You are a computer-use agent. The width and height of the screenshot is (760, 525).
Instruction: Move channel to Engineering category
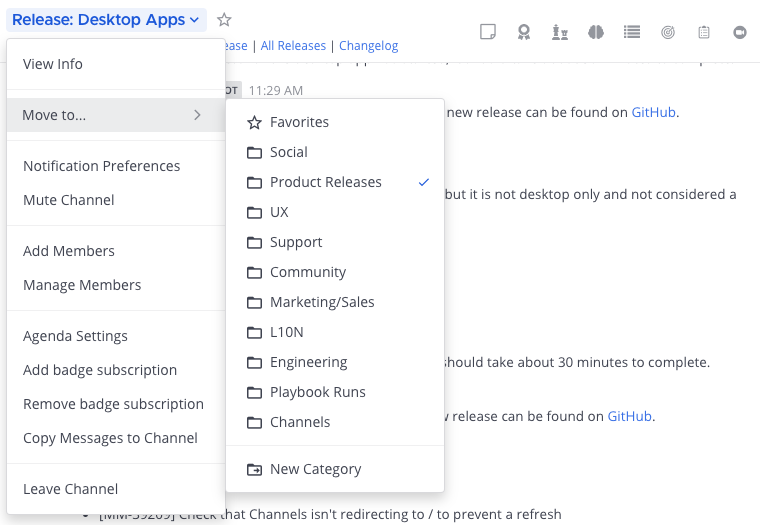[309, 362]
